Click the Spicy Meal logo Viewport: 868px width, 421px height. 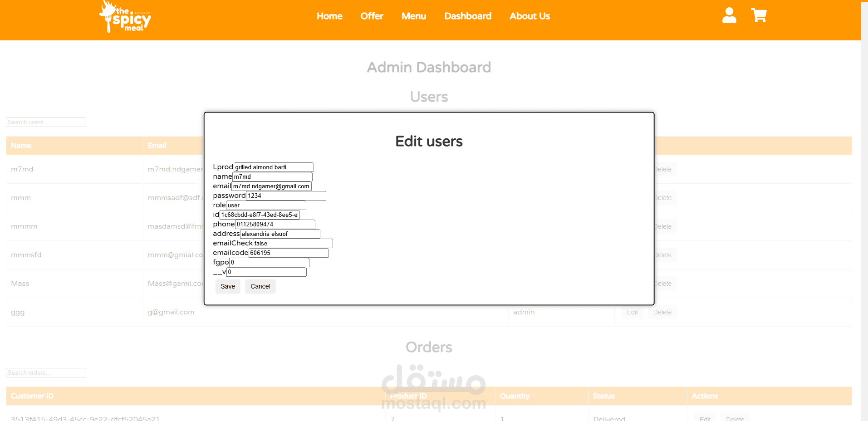click(x=125, y=17)
